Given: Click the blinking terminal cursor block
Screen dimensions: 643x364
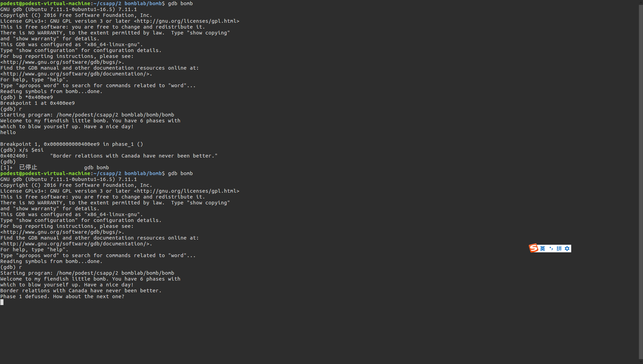Looking at the screenshot, I should pyautogui.click(x=2, y=302).
